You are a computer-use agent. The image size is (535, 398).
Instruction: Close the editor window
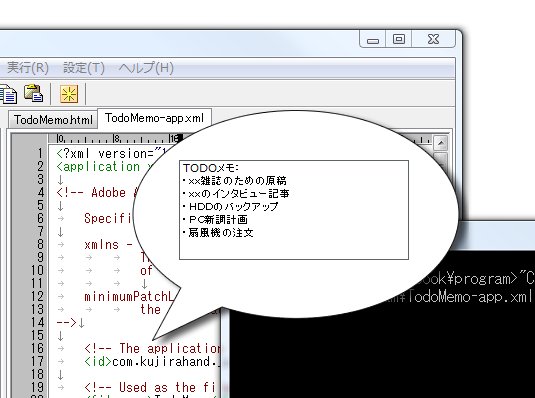433,39
